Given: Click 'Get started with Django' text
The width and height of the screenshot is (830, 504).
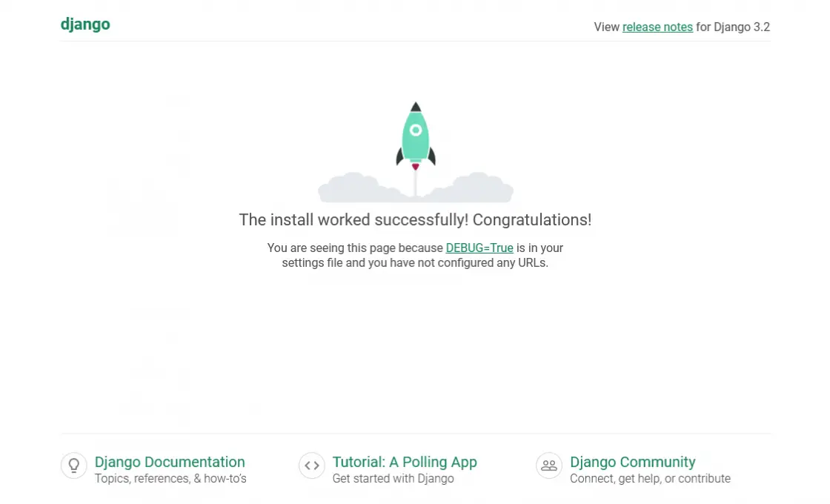Looking at the screenshot, I should point(393,479).
